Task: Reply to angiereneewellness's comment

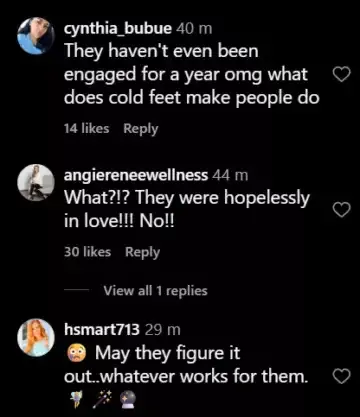Action: [x=142, y=252]
